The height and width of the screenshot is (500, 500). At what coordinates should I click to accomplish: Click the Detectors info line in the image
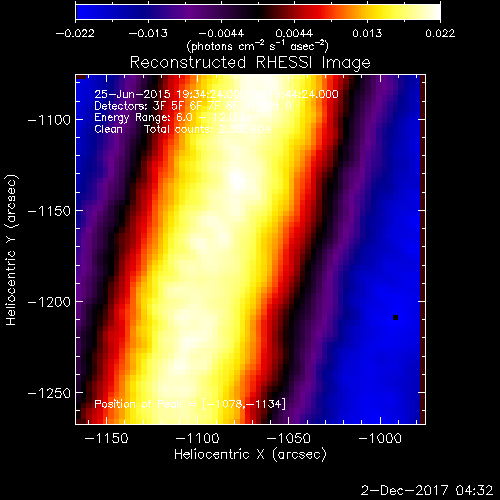(x=193, y=106)
